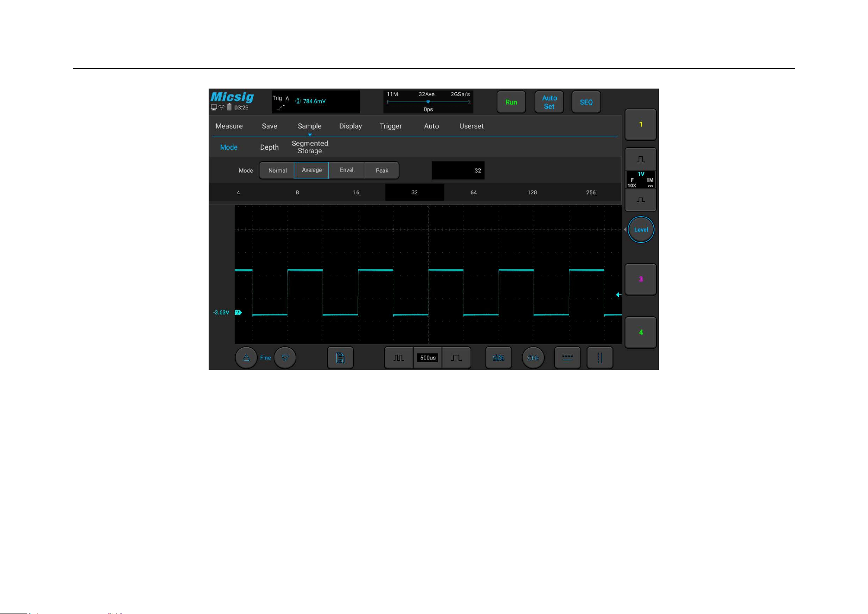Choose average count 64
This screenshot has height=614, width=868.
tap(473, 192)
